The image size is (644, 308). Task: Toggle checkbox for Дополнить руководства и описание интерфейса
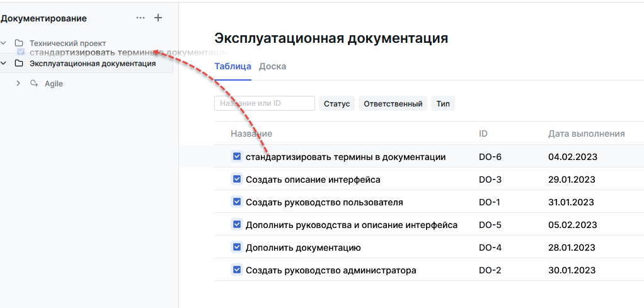click(x=237, y=225)
